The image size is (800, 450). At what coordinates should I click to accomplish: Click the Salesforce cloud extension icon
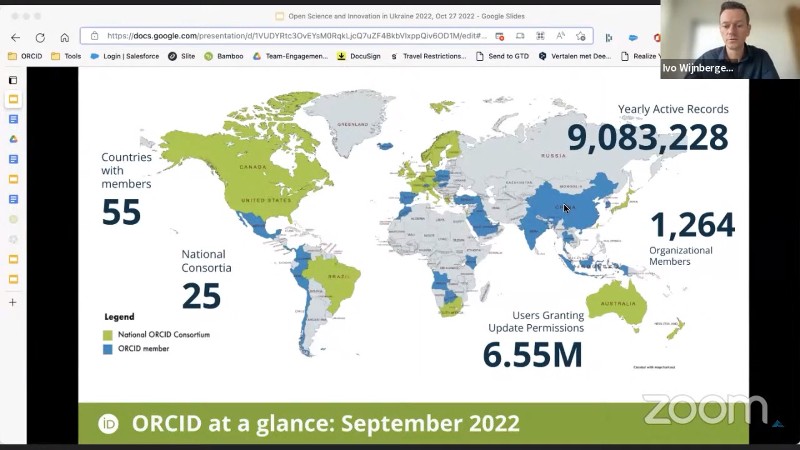[633, 37]
